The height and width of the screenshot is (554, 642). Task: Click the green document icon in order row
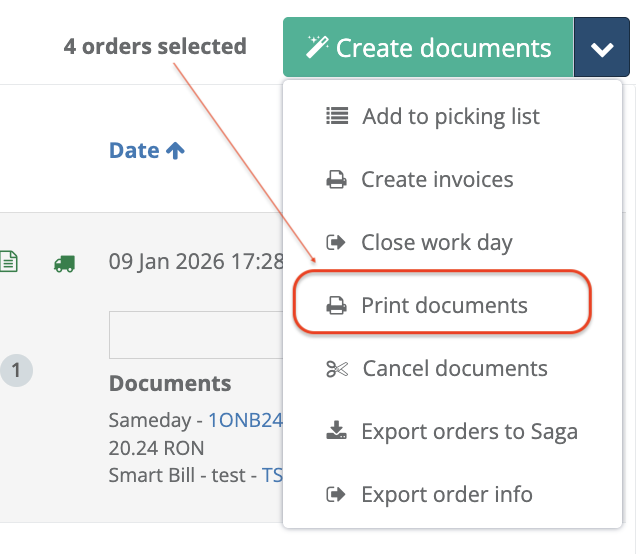tap(9, 262)
